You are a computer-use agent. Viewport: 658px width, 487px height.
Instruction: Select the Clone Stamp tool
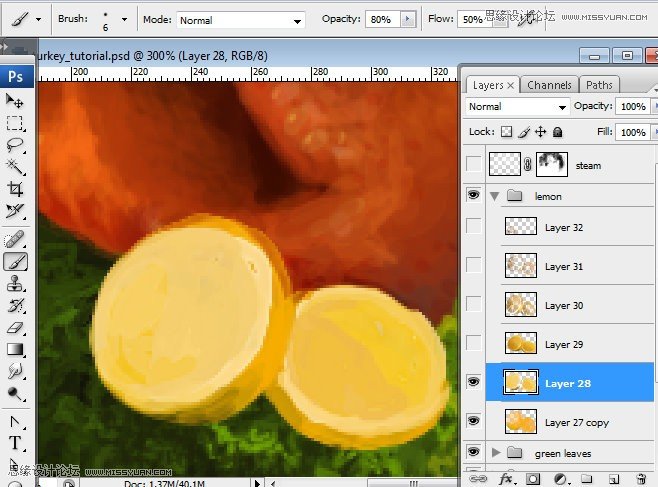(15, 284)
